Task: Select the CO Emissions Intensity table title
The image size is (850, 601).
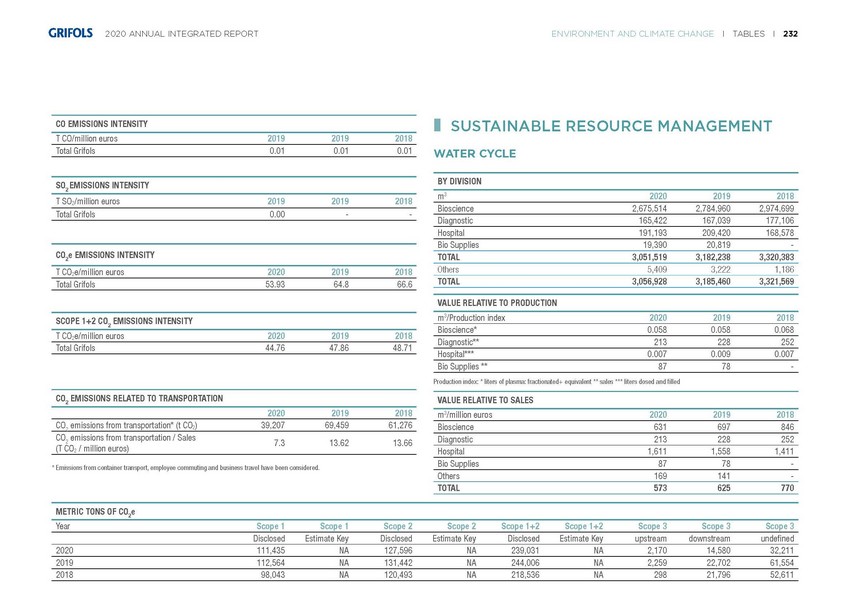Action: 102,124
